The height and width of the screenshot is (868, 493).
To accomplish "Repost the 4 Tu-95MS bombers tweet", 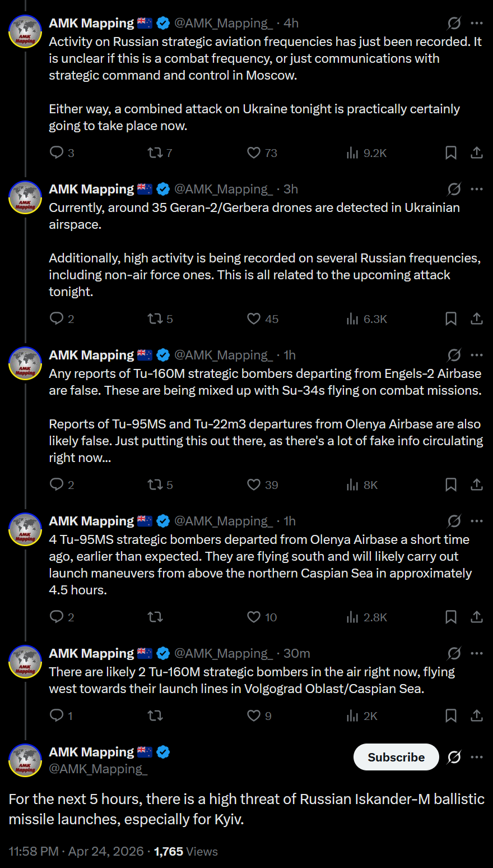I will point(155,617).
